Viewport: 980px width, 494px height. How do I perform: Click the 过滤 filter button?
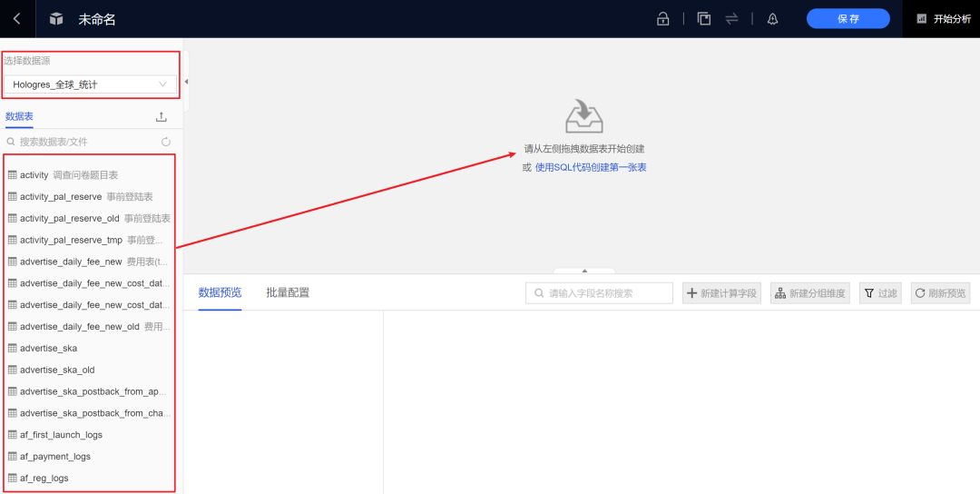point(880,293)
